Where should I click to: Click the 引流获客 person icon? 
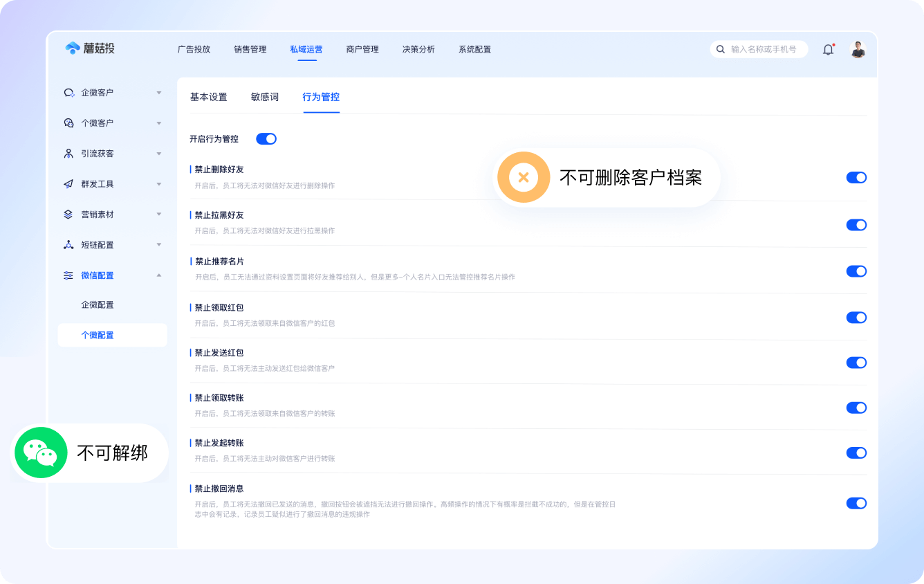(x=68, y=154)
